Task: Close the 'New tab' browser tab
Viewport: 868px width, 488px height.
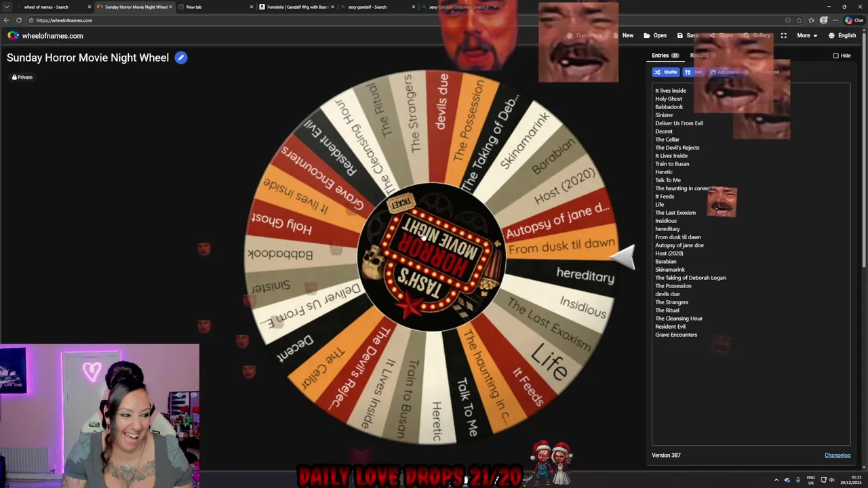Action: click(252, 7)
